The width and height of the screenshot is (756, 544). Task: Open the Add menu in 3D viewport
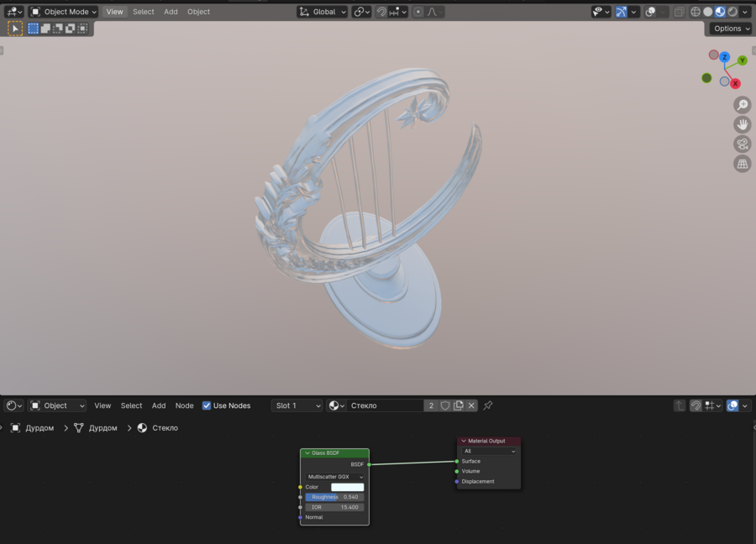click(x=171, y=12)
